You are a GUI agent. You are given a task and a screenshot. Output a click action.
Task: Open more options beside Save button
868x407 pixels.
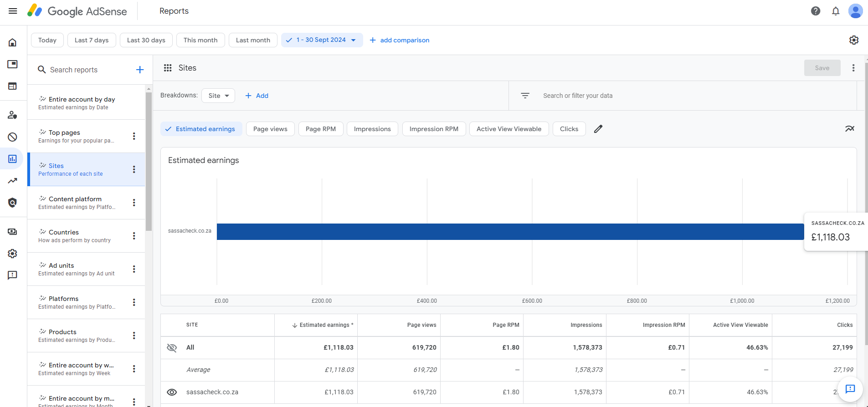point(853,68)
